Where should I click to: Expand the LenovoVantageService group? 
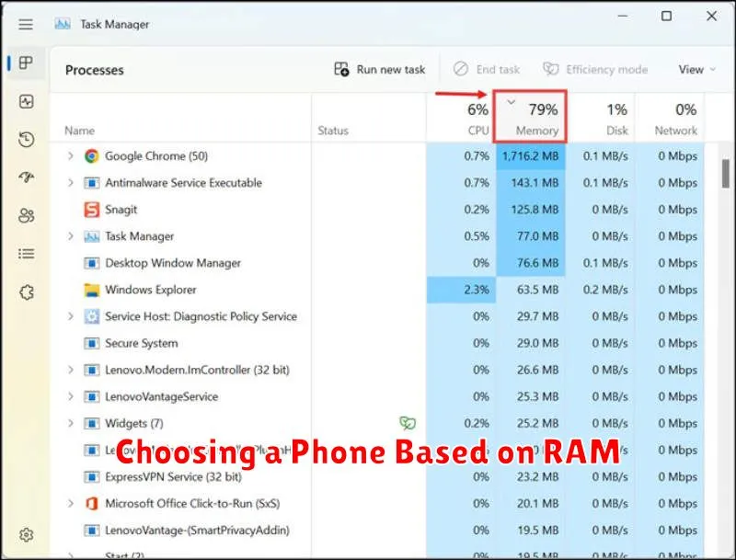click(71, 397)
